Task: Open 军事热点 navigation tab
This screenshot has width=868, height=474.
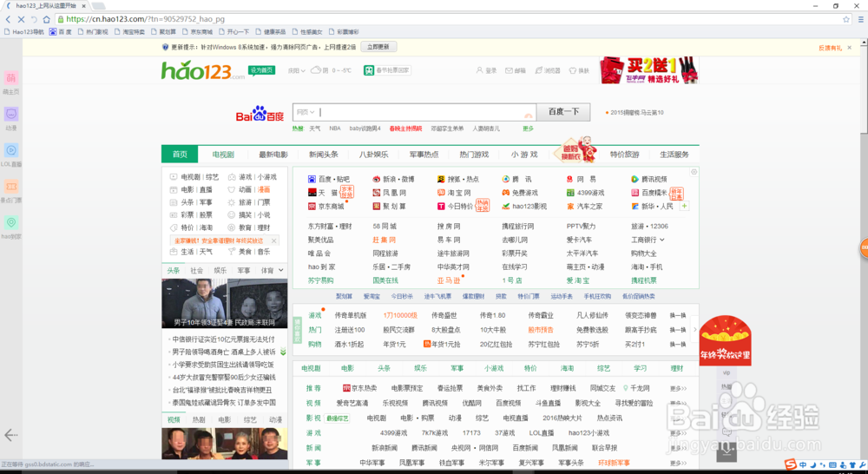Action: (x=424, y=155)
